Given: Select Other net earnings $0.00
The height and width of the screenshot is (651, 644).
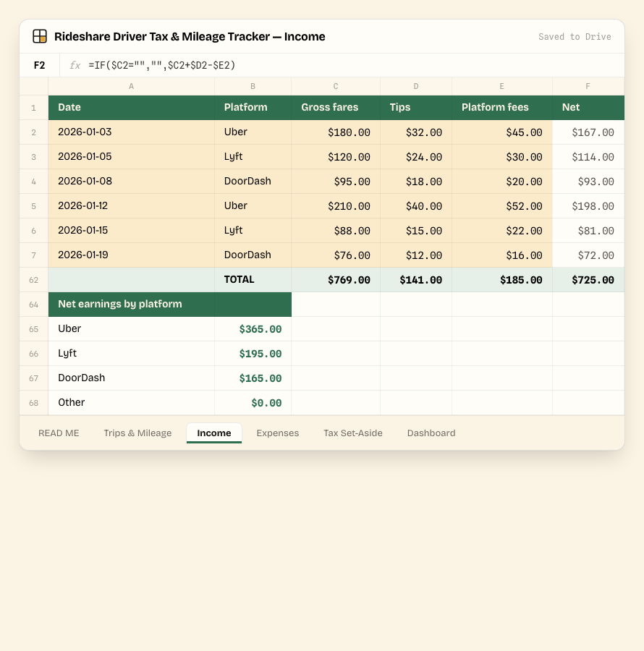Looking at the screenshot, I should click(x=253, y=403).
